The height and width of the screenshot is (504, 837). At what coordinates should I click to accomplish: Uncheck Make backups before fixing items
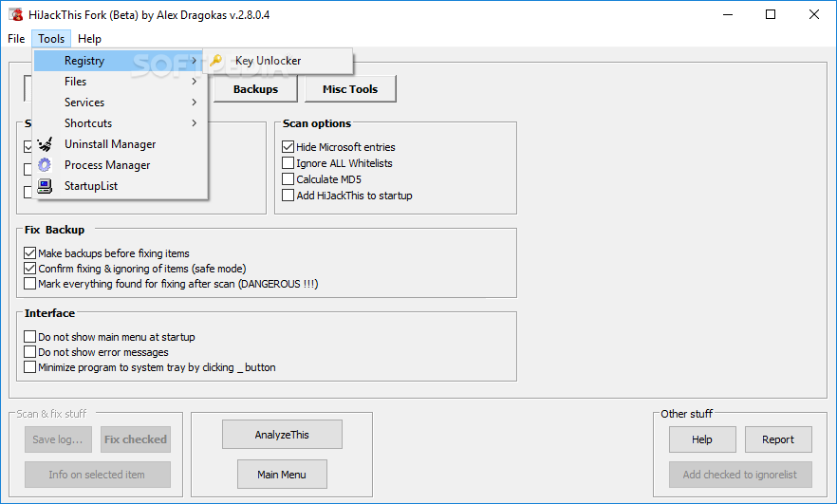point(30,253)
